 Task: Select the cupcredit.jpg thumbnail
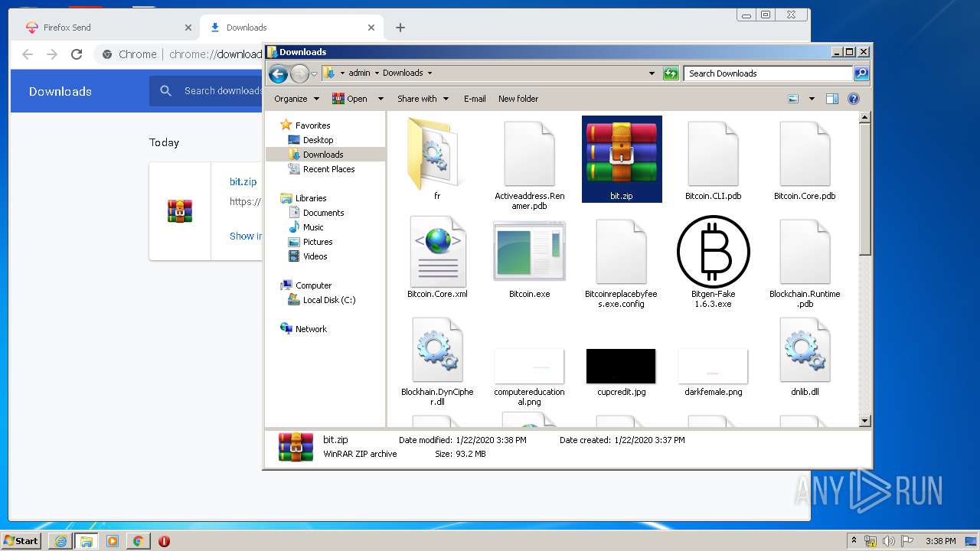pyautogui.click(x=621, y=366)
